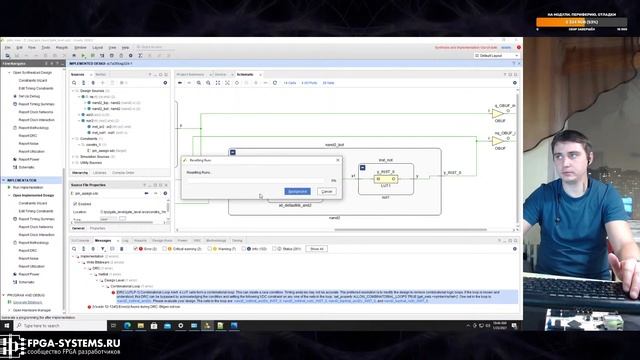This screenshot has height=360, width=640.
Task: Switch to Compile Order tab
Action: coord(123,173)
